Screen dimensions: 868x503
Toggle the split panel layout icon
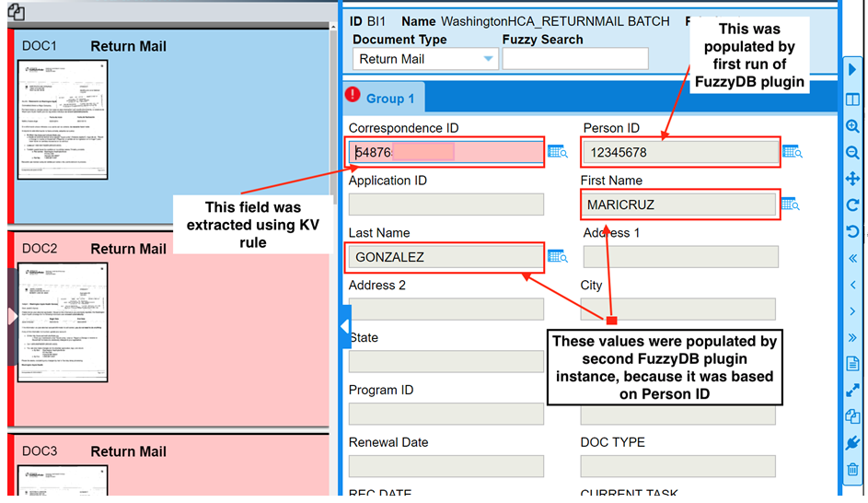click(852, 99)
